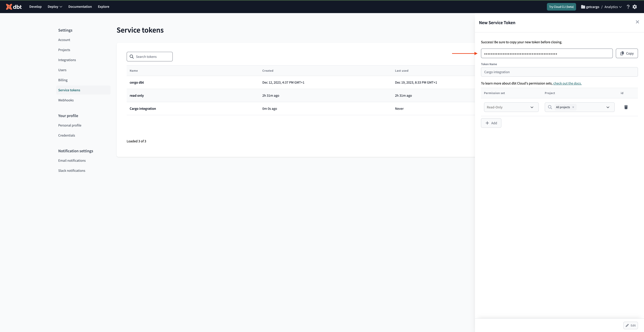Click the Name column header

tap(134, 71)
